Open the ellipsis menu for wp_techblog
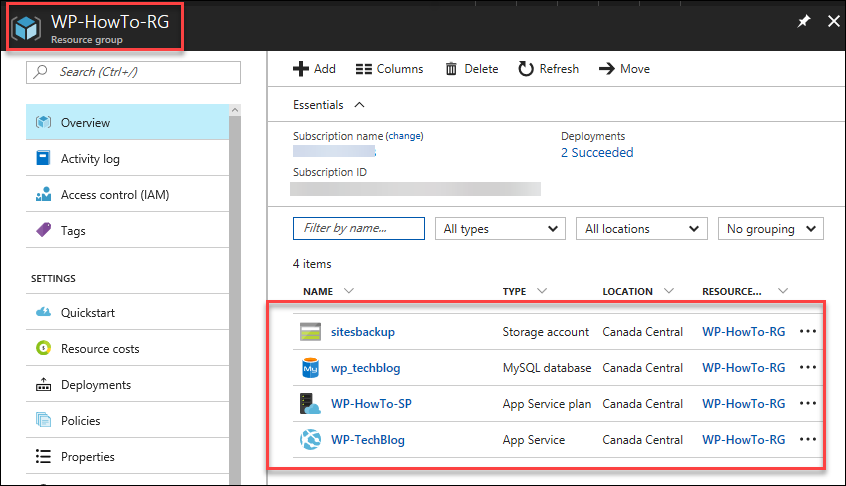 808,367
